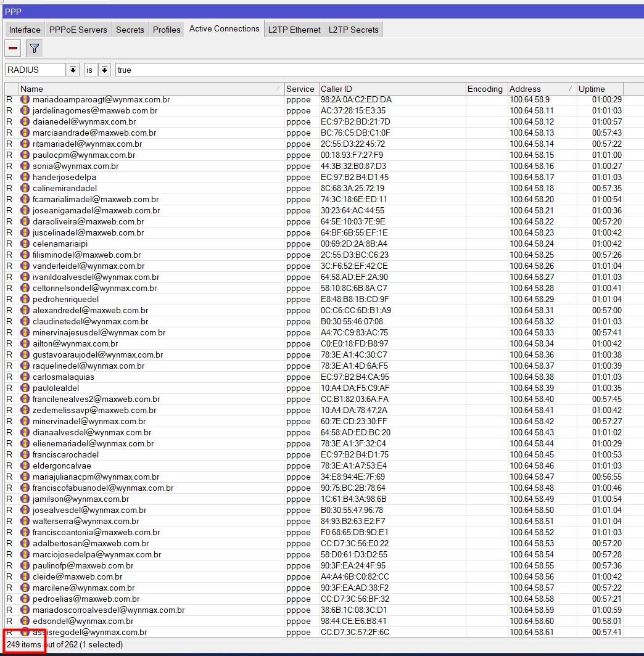
Task: Click address 100.64.58.43
Action: [x=532, y=432]
